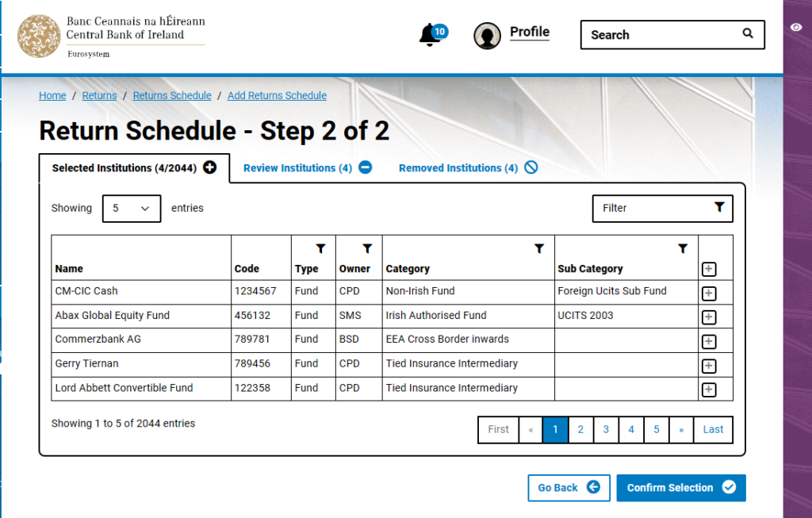Click the code cell 456132
This screenshot has height=518, width=812.
coord(261,316)
